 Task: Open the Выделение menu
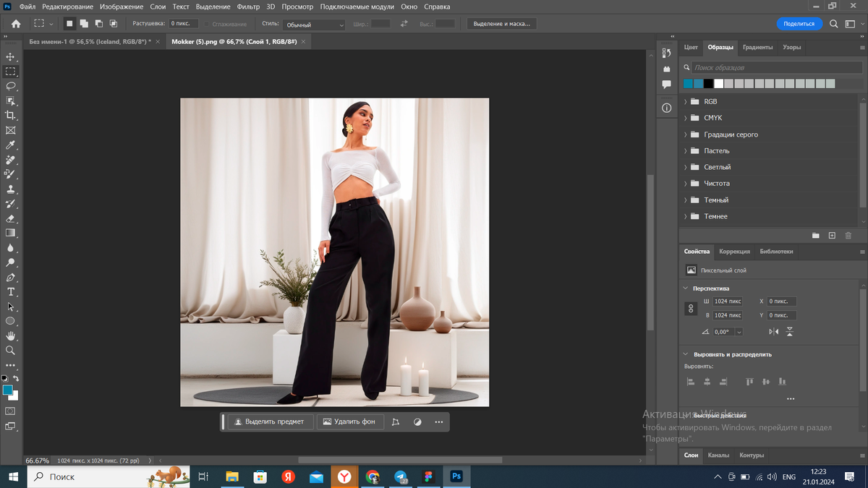(213, 7)
